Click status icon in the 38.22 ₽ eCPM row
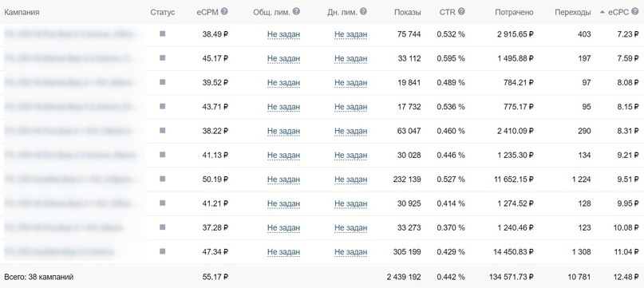Screen dimensions: 644x288 coord(163,130)
